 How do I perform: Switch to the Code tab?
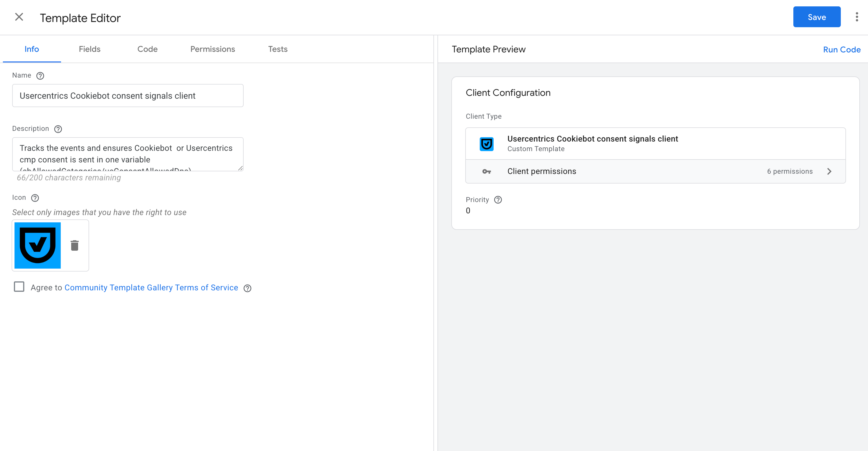147,49
